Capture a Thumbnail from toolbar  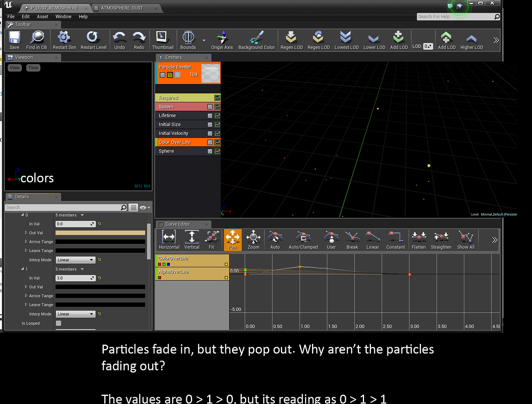[x=163, y=40]
